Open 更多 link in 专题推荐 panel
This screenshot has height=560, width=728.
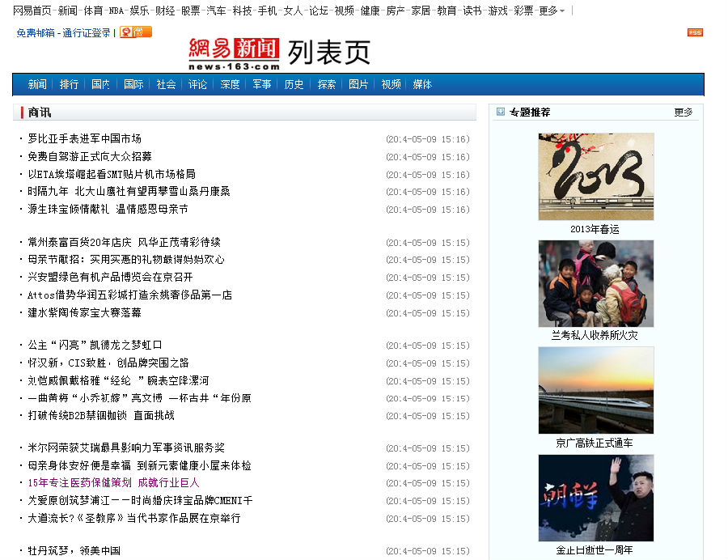click(684, 112)
